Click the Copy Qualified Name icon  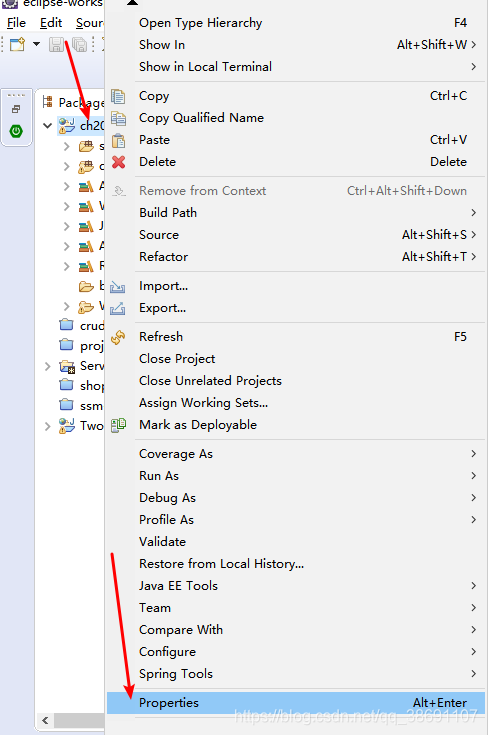pyautogui.click(x=118, y=118)
